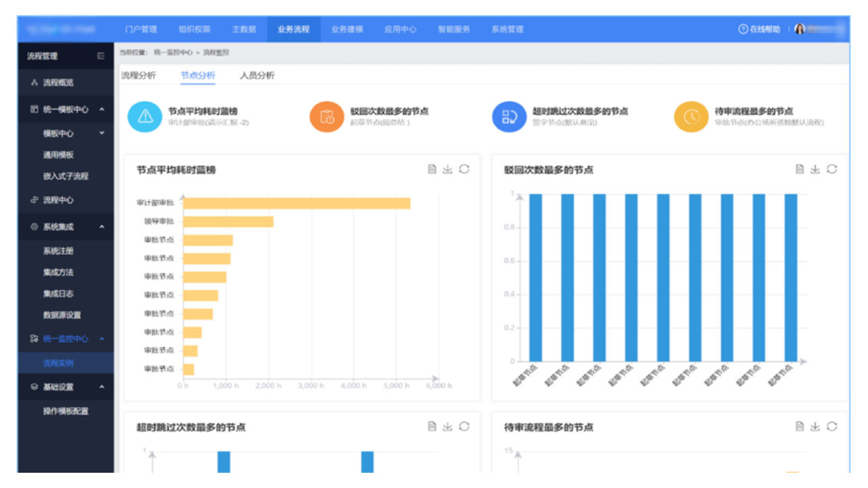Click the 审计部审批 bar in the chart

pyautogui.click(x=297, y=203)
